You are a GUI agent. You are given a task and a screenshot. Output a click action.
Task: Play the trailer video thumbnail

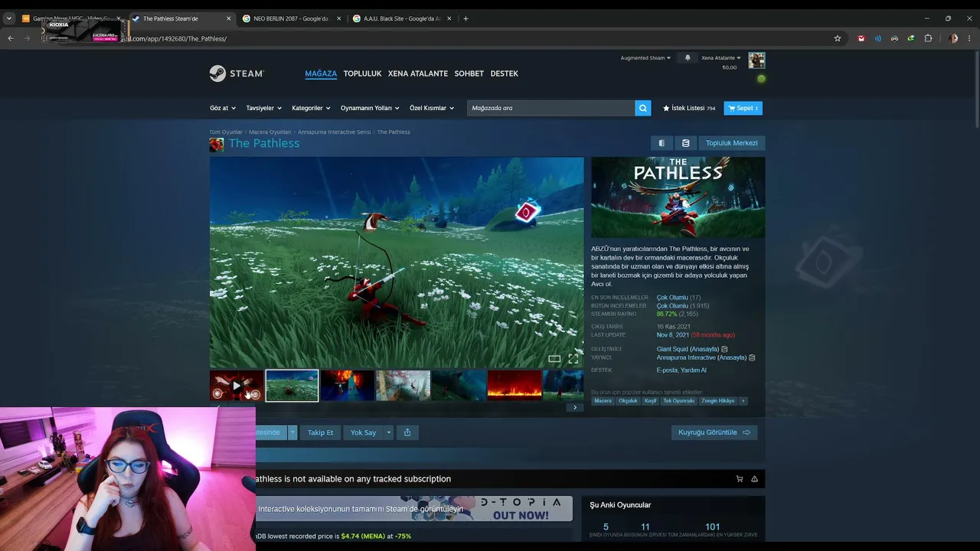pos(237,386)
